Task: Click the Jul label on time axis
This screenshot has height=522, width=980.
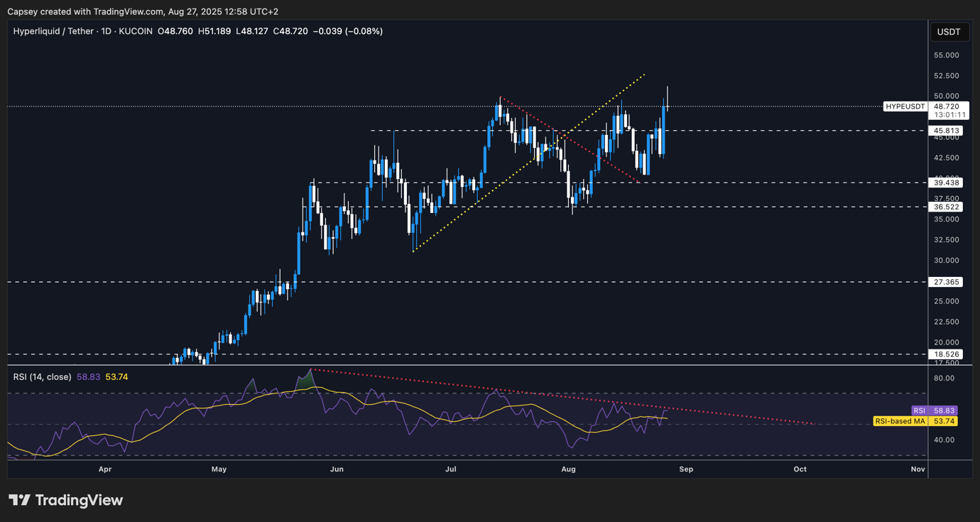Action: (x=450, y=469)
